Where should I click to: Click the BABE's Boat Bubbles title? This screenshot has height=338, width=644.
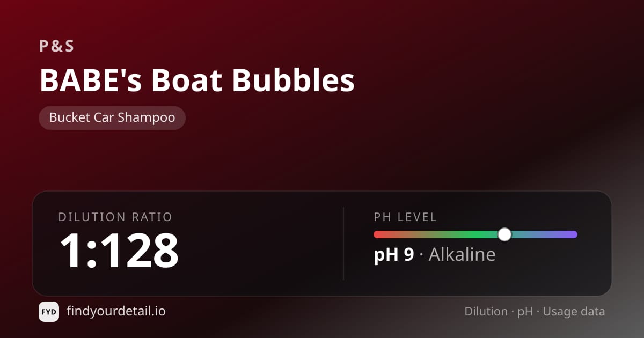pos(197,80)
